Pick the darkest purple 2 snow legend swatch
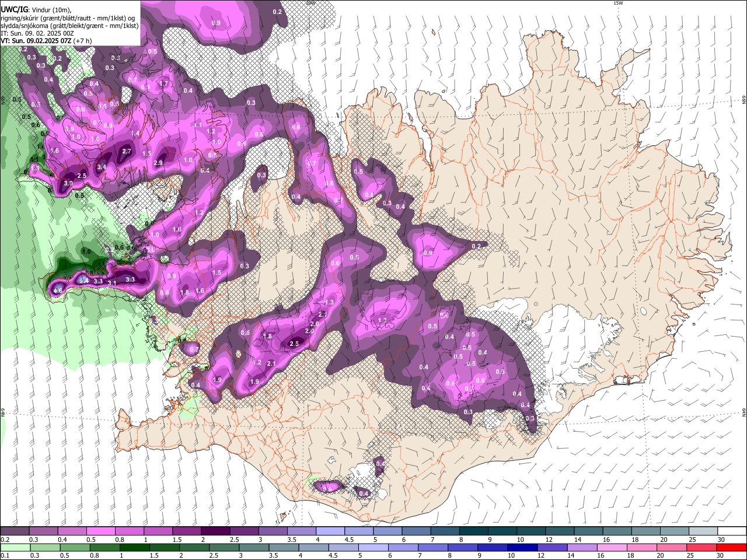Viewport: 747px width, 560px height. [x=215, y=531]
